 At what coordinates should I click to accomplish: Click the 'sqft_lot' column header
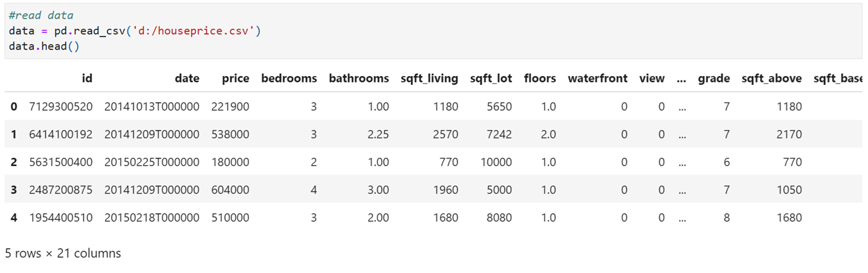(491, 79)
